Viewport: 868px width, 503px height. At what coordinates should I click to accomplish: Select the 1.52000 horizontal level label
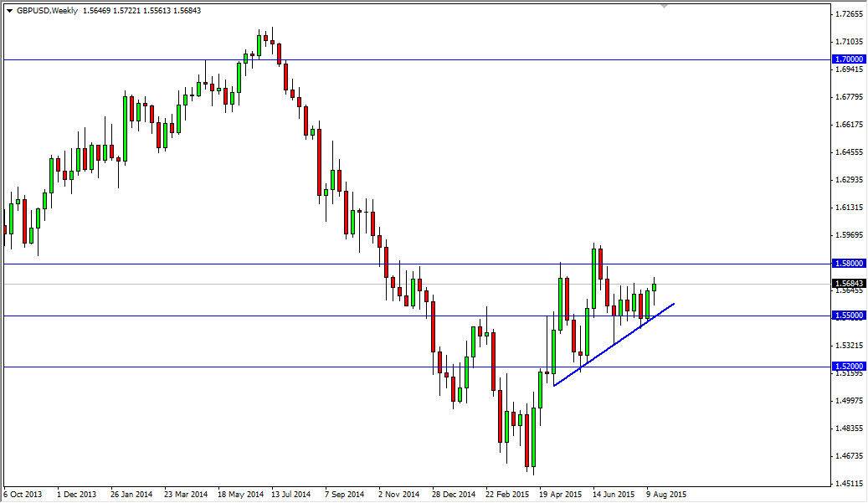coord(848,367)
